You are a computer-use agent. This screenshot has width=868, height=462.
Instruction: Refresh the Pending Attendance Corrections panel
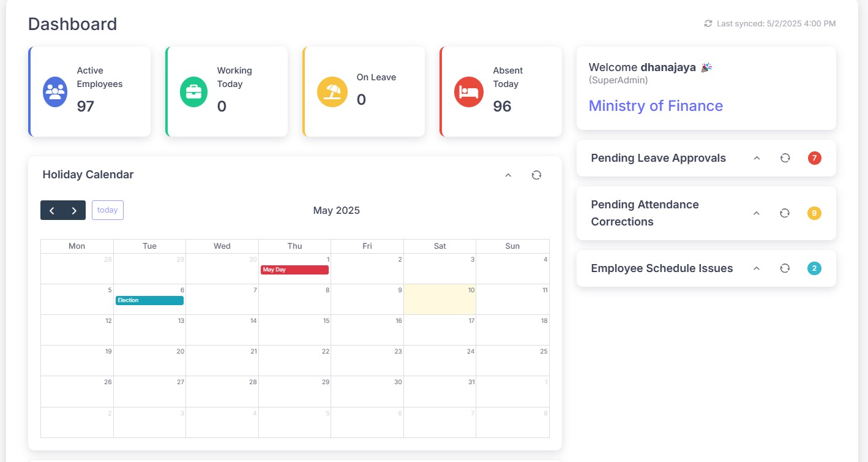pyautogui.click(x=785, y=213)
